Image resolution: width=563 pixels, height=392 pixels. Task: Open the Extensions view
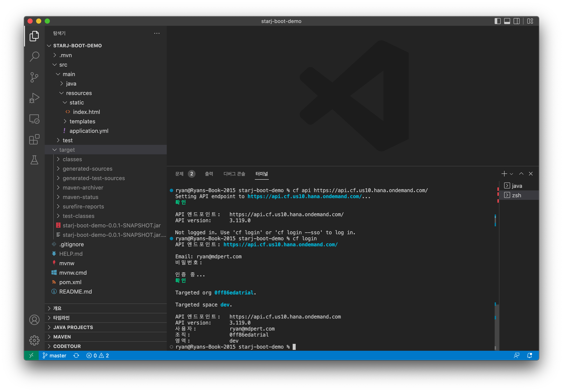[x=34, y=139]
